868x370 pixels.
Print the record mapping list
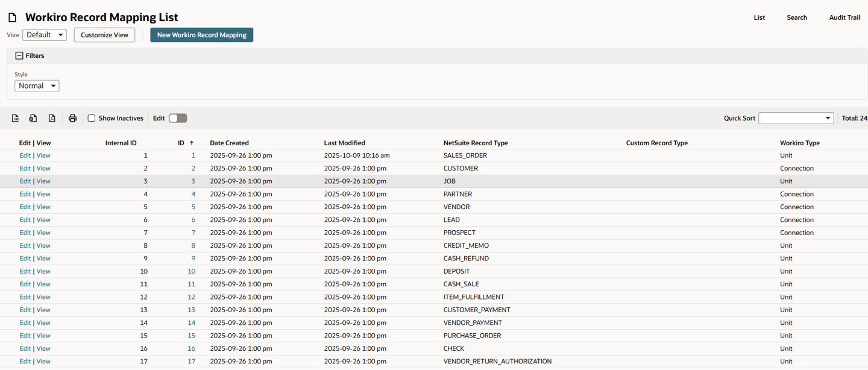[x=72, y=118]
